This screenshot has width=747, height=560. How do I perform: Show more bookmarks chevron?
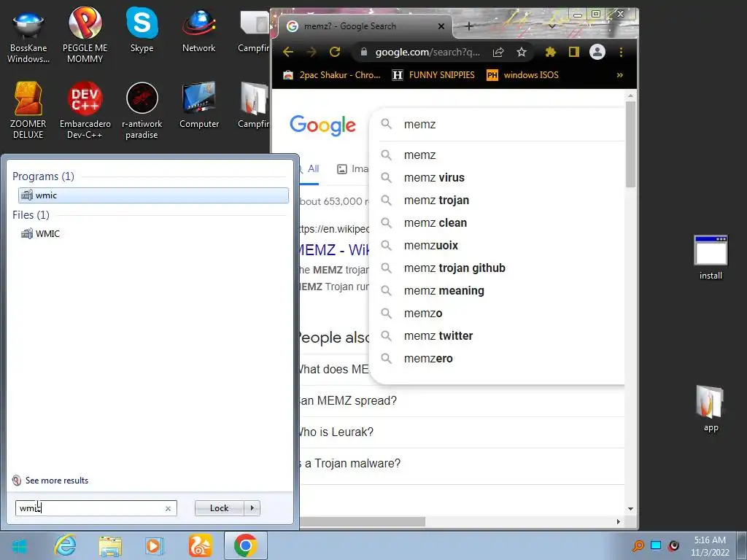coord(620,75)
